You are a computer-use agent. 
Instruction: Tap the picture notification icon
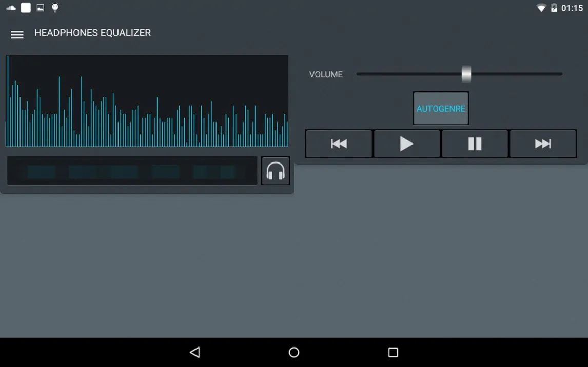click(x=40, y=8)
